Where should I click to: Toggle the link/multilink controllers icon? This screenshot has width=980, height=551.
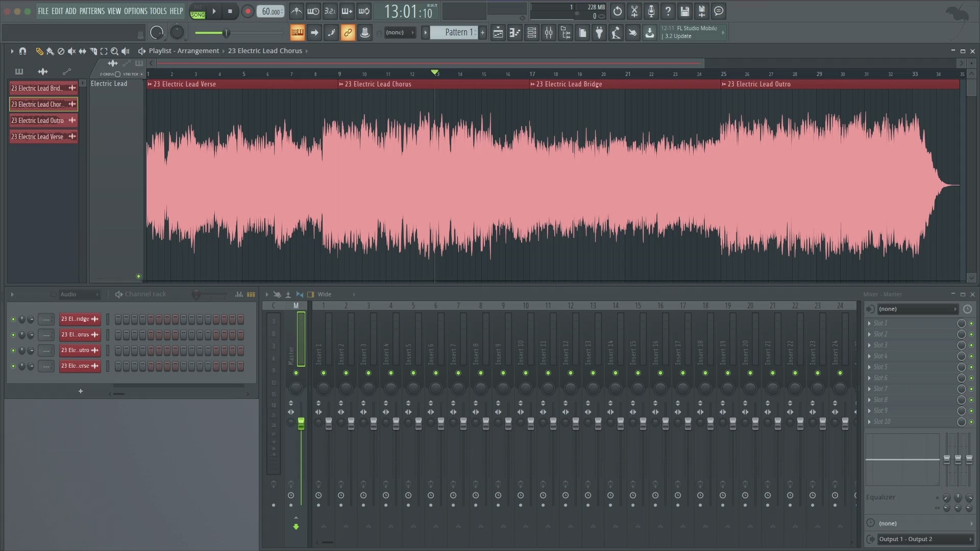coord(348,33)
